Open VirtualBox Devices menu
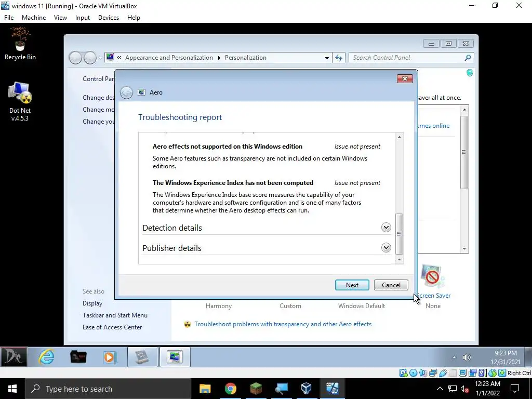532x399 pixels. 109,18
